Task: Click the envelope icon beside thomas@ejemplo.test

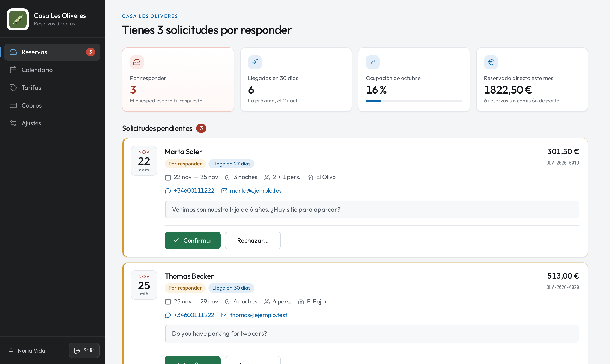Action: pyautogui.click(x=224, y=315)
